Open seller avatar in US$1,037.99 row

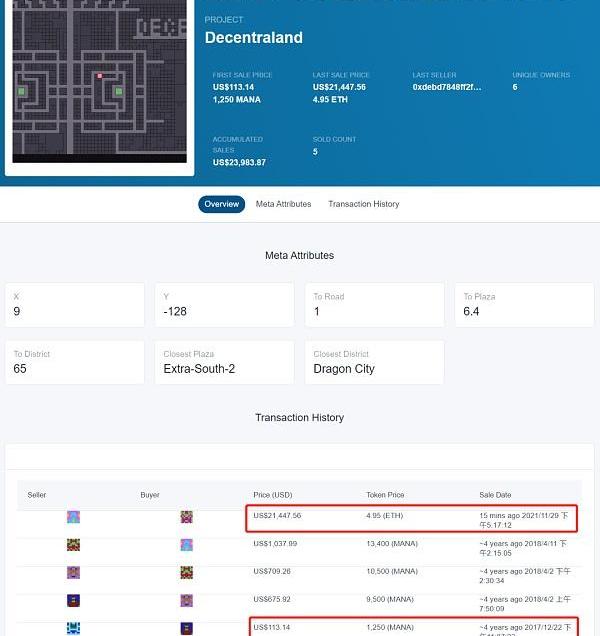pyautogui.click(x=73, y=545)
